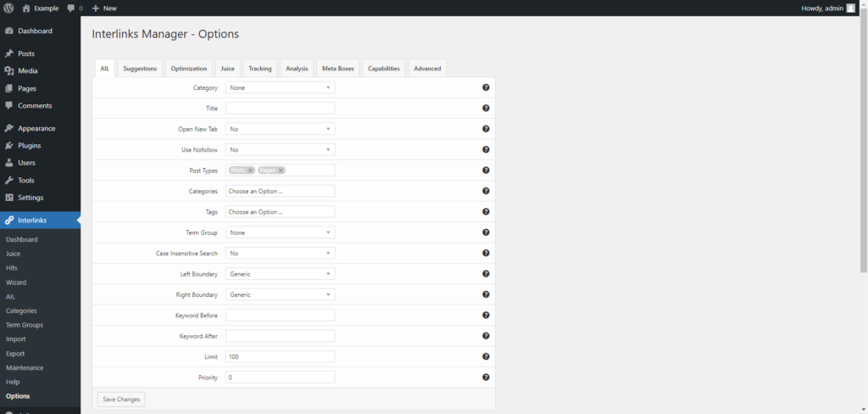
Task: Open help icon for Case Insensitive Search
Action: pyautogui.click(x=486, y=253)
